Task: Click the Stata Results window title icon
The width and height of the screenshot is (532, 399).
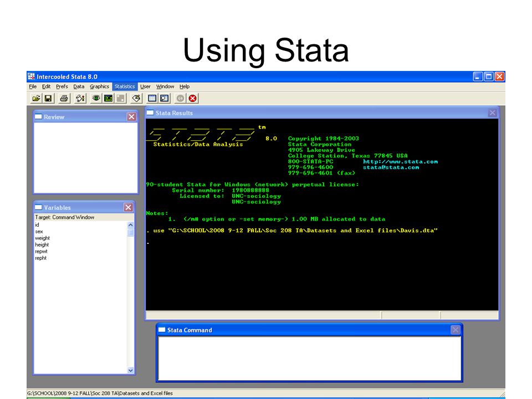Action: (150, 112)
